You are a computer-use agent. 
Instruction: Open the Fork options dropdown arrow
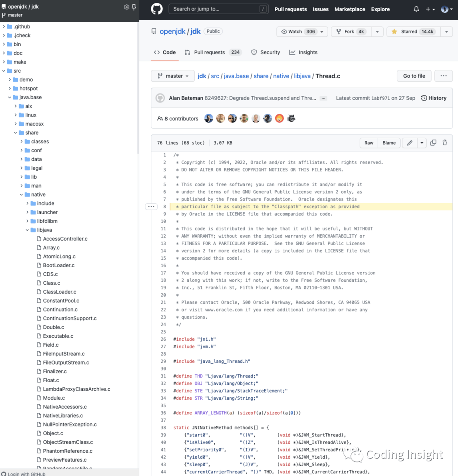[x=377, y=31]
